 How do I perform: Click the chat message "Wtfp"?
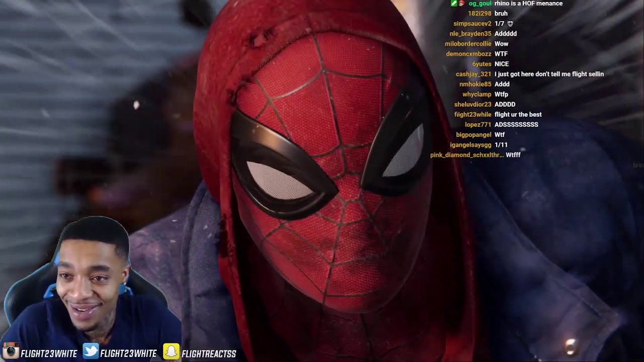[502, 94]
